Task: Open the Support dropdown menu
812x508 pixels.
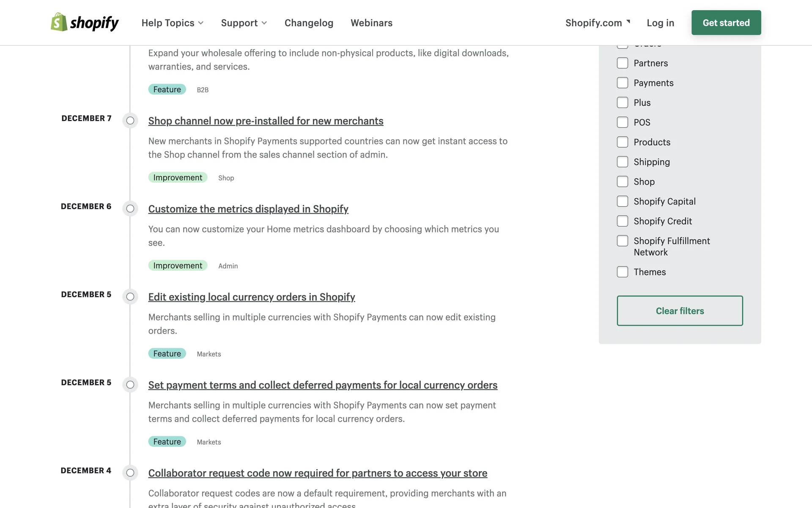Action: tap(244, 23)
